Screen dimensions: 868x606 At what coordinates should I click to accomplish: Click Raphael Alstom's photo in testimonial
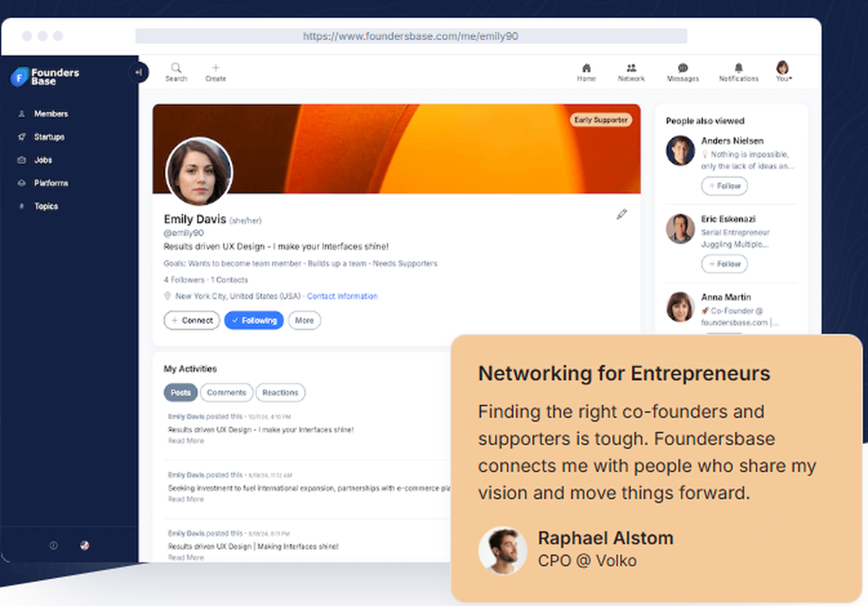502,550
